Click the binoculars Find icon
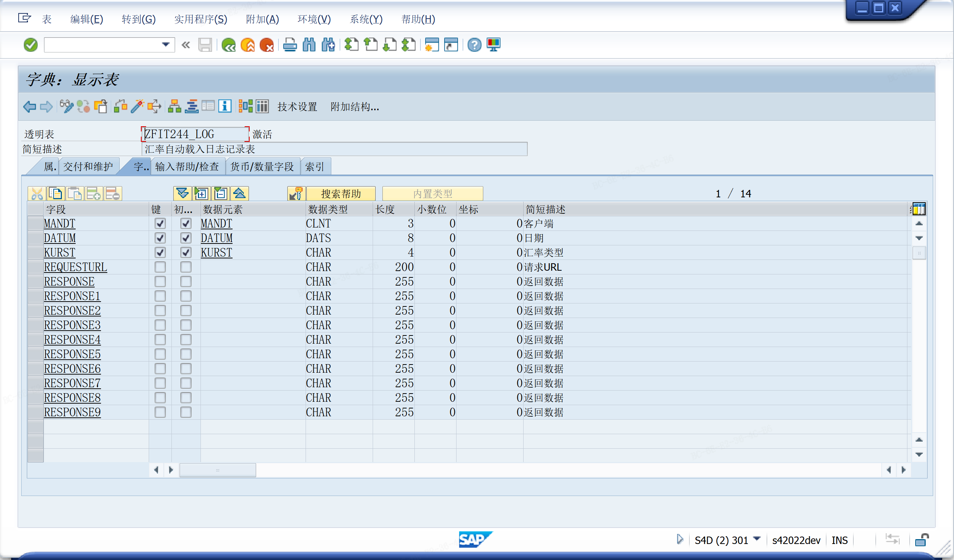The image size is (954, 560). tap(309, 45)
